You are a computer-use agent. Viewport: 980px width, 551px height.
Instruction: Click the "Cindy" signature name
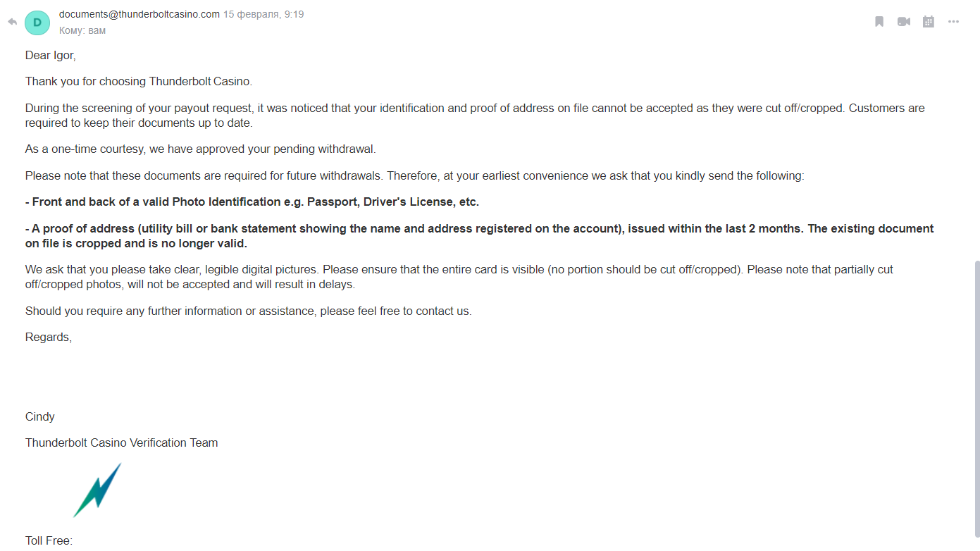click(40, 417)
